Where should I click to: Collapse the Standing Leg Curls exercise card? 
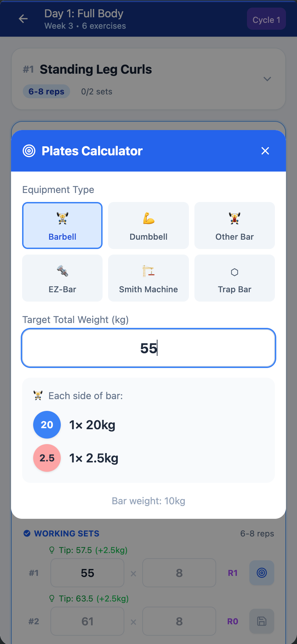pyautogui.click(x=267, y=79)
